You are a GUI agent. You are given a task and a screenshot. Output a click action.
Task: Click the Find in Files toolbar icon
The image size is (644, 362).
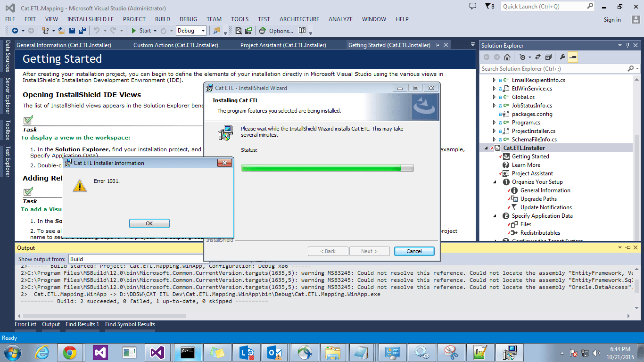pyautogui.click(x=216, y=31)
